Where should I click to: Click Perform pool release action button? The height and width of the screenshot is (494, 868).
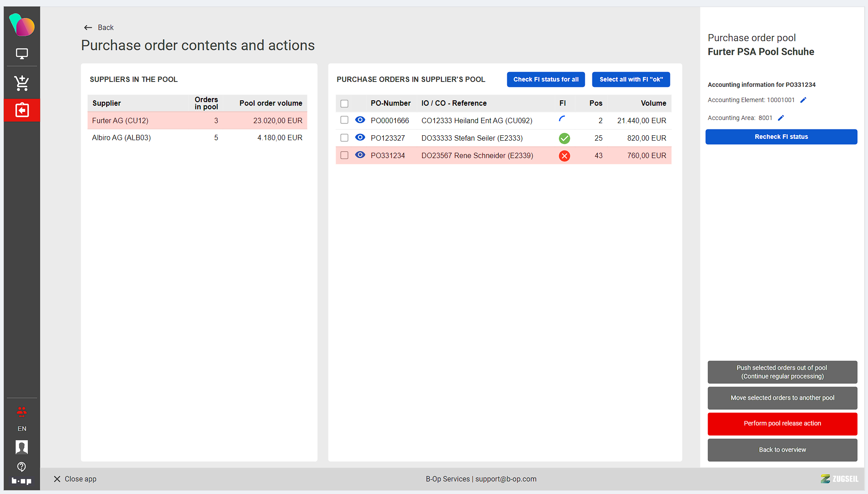click(782, 423)
